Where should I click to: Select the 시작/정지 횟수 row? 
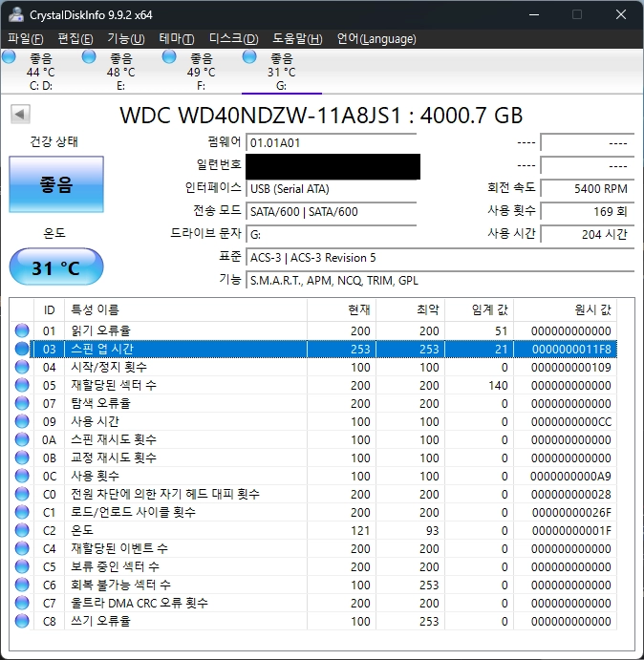pos(314,367)
